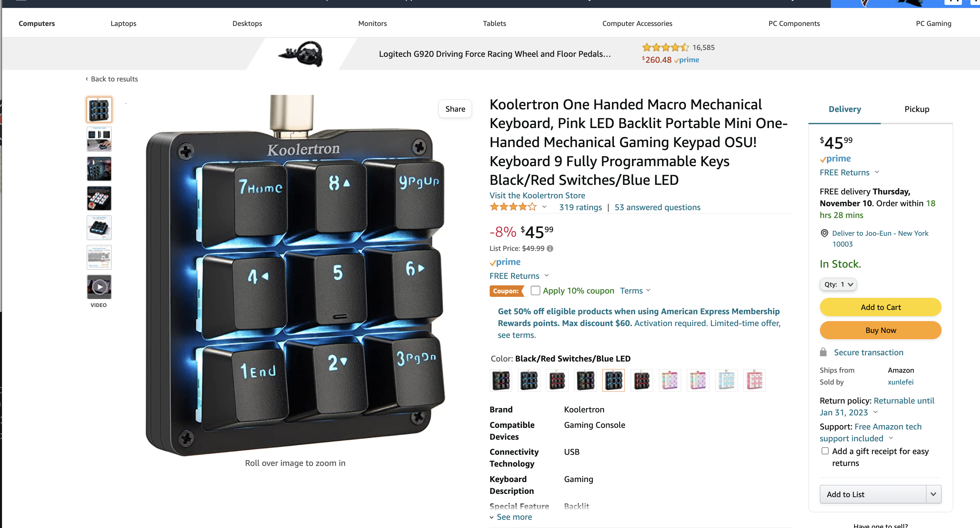The height and width of the screenshot is (528, 980).
Task: Open Visit the Koolertron Store link
Action: (537, 195)
